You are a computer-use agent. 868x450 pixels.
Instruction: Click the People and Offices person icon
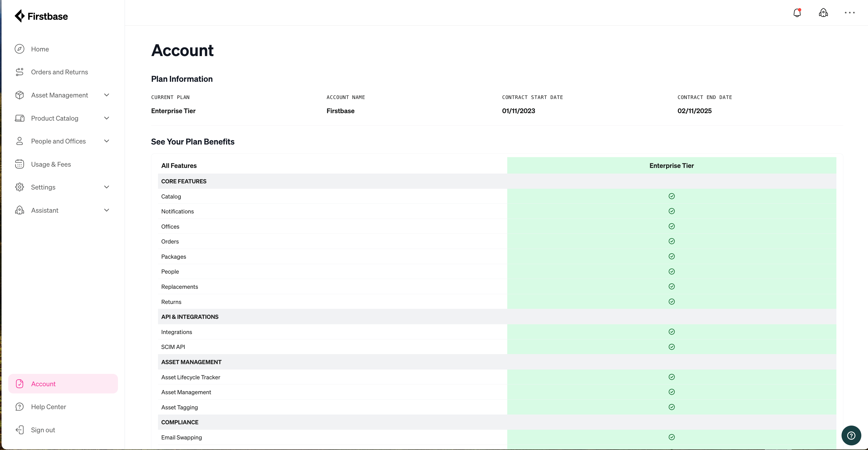click(20, 141)
